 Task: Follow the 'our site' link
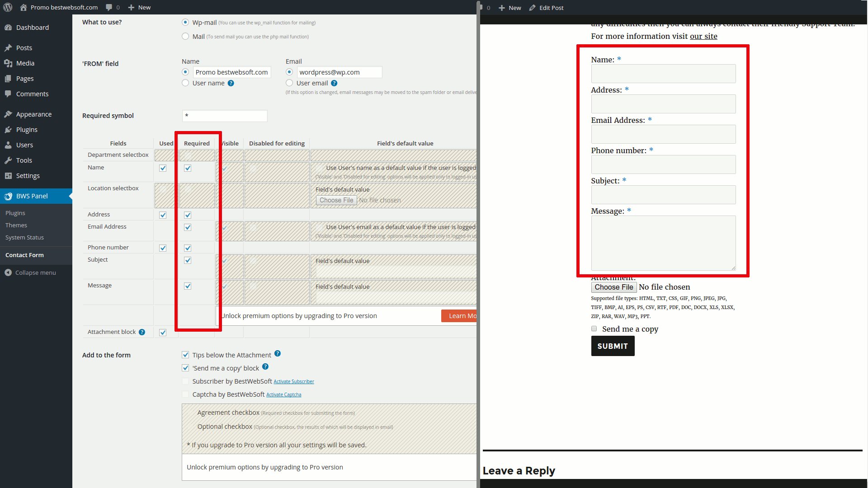[x=703, y=36]
